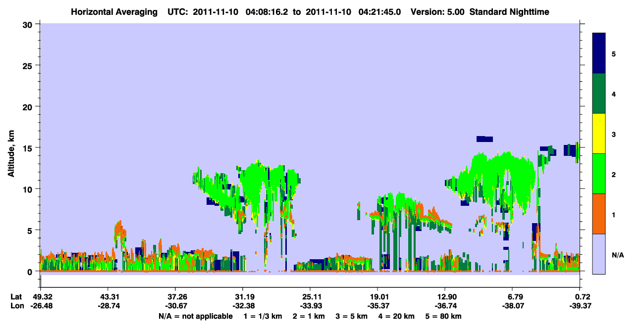Click the altitude tick label 20
Image resolution: width=644 pixels, height=330 pixels.
(x=29, y=106)
